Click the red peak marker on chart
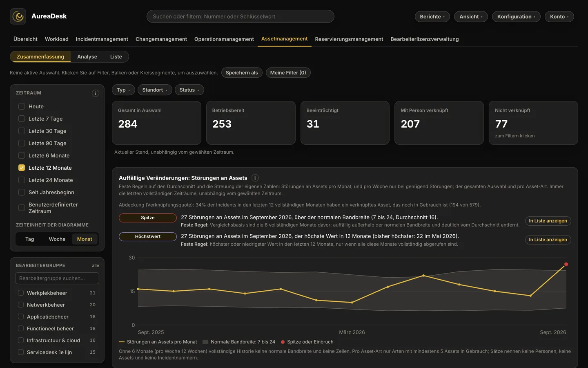Screen dimensions: 588x368 coord(566,264)
